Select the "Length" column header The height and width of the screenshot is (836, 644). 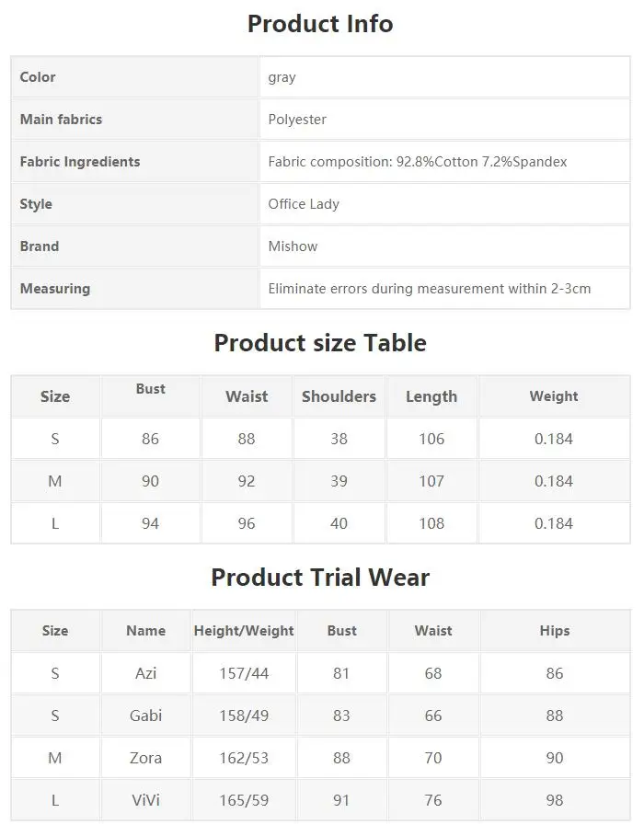(431, 396)
